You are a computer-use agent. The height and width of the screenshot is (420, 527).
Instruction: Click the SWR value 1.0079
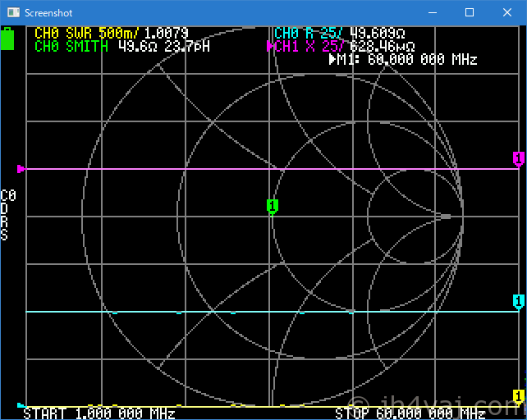point(166,34)
